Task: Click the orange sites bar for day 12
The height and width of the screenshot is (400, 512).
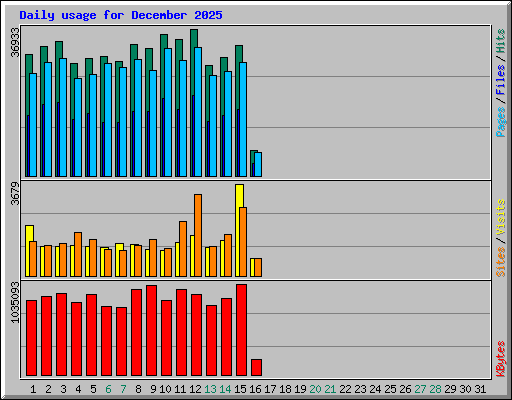Action: 198,235
